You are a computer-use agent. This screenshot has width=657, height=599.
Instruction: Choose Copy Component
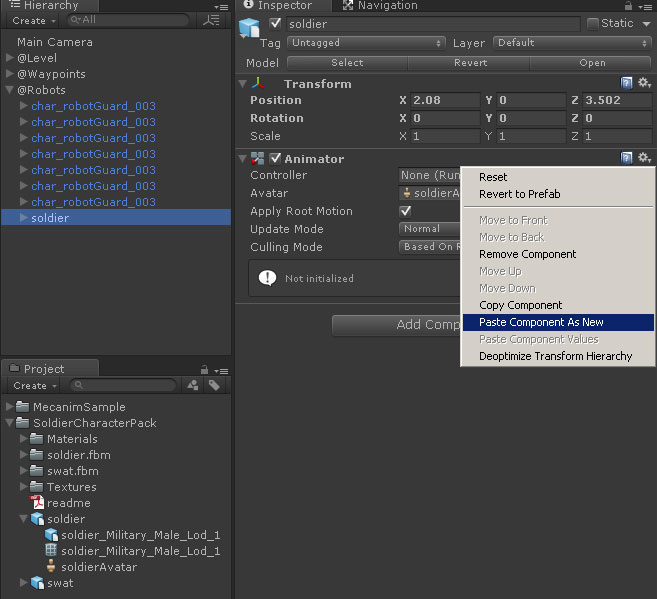click(x=558, y=305)
